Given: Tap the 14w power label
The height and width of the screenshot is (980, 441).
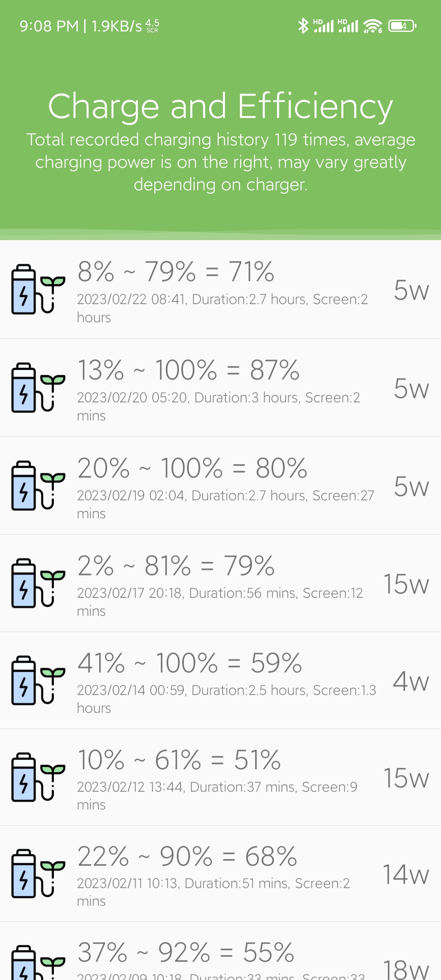Looking at the screenshot, I should pyautogui.click(x=406, y=874).
